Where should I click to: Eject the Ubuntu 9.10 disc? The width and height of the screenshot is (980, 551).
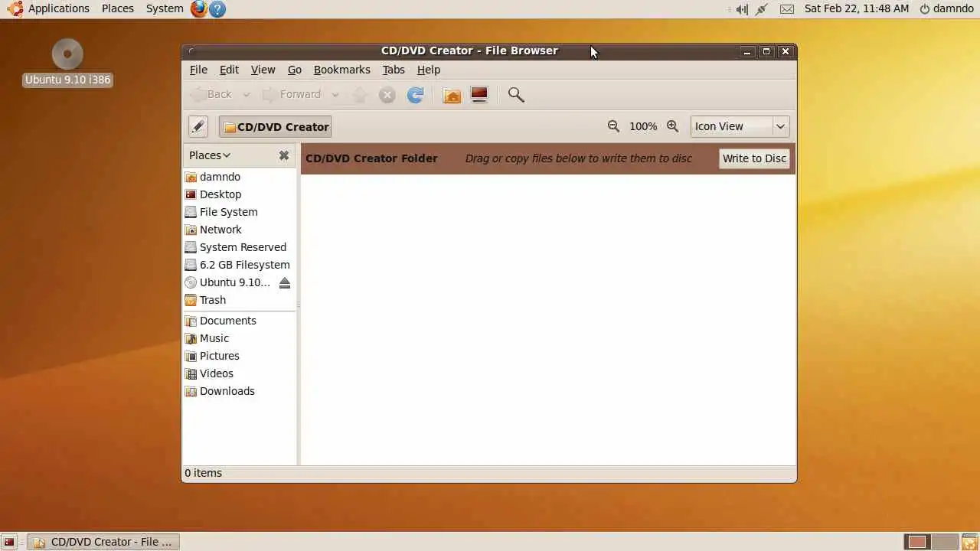[x=285, y=283]
